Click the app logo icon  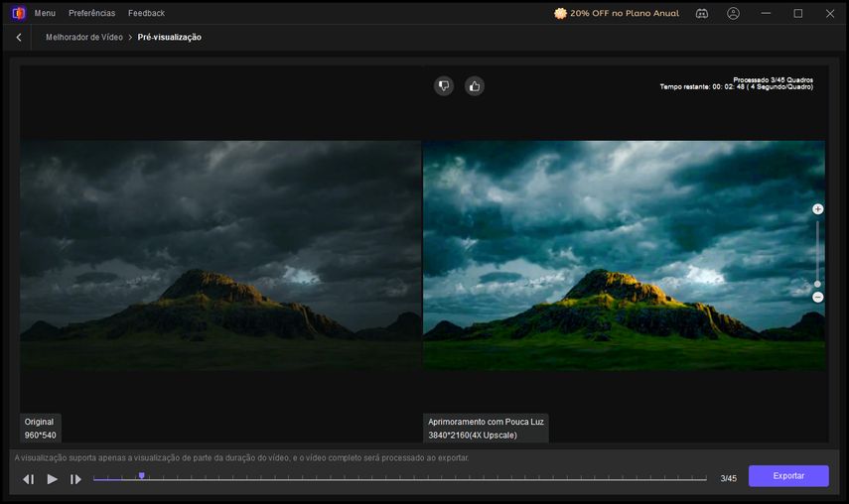point(19,13)
